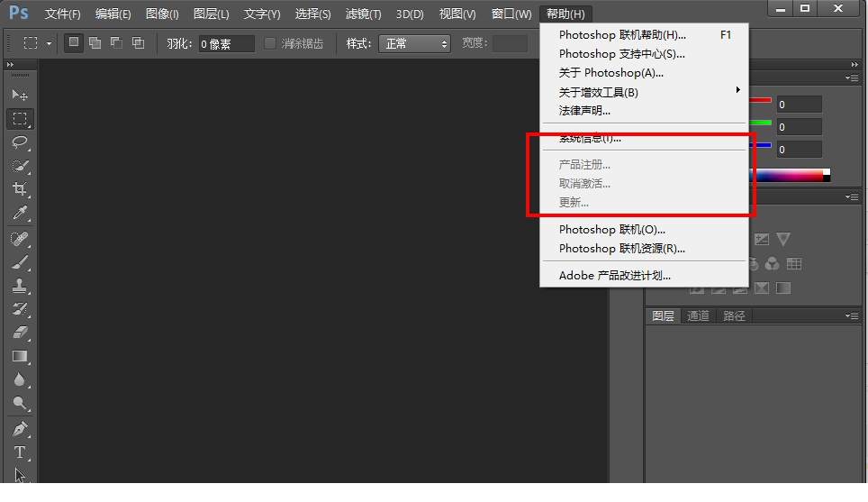Image resolution: width=868 pixels, height=502 pixels.
Task: Select the Gradient tool
Action: (20, 356)
